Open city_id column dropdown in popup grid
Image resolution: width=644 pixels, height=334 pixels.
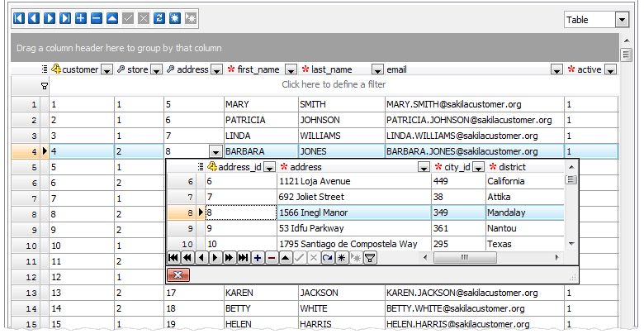tap(477, 168)
